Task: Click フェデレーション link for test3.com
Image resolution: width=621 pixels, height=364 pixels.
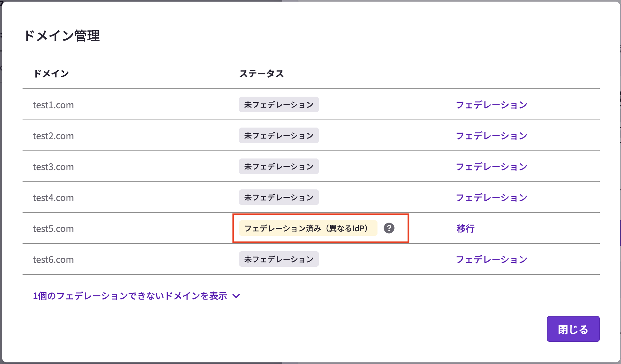Action: point(492,167)
